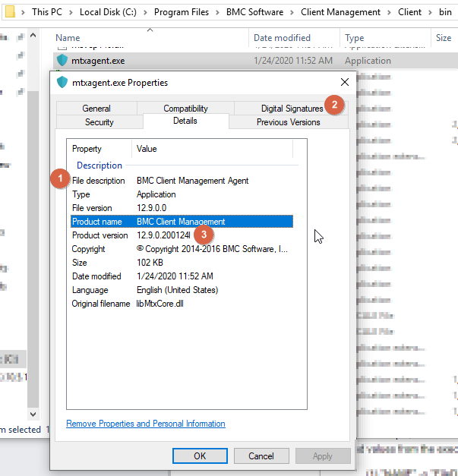Select the File description row

click(182, 181)
